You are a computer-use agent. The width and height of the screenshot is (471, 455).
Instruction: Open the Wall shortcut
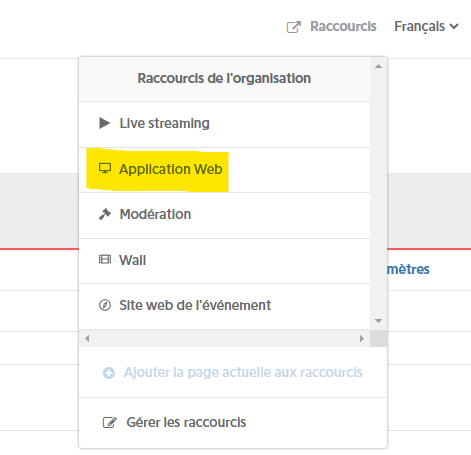(x=224, y=261)
